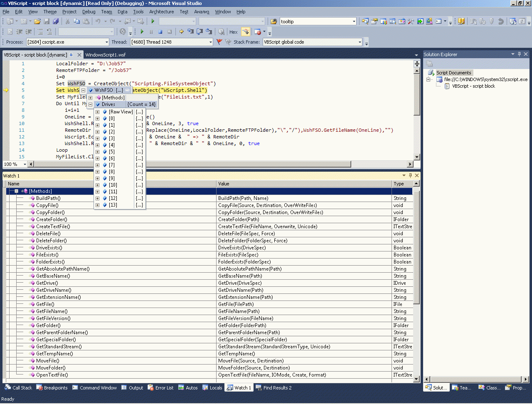Open the Find Results 2 tab
Viewport: 532px width, 404px height.
pyautogui.click(x=273, y=388)
